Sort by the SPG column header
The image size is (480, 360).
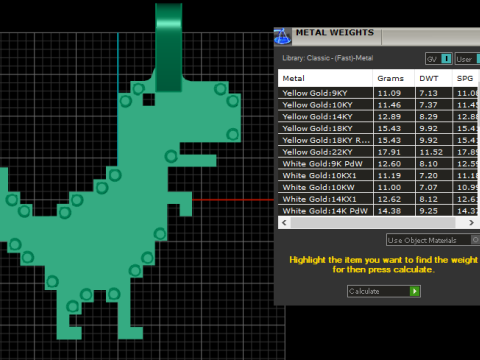click(x=466, y=78)
